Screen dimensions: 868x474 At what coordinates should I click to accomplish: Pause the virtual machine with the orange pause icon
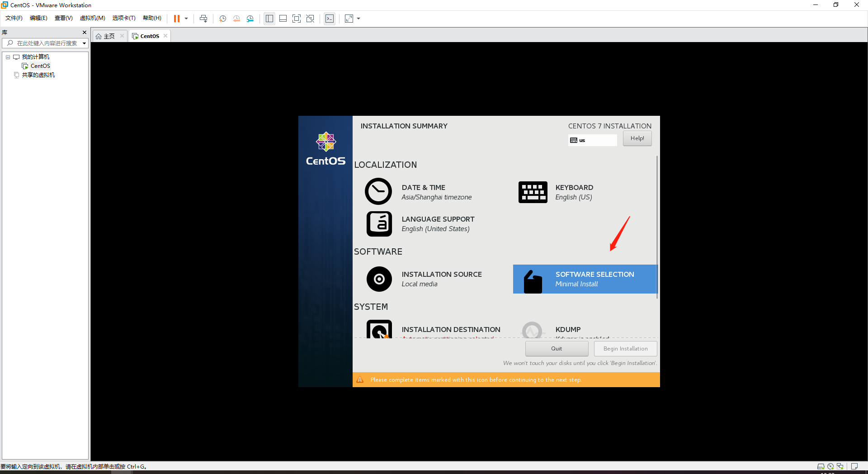(x=177, y=19)
